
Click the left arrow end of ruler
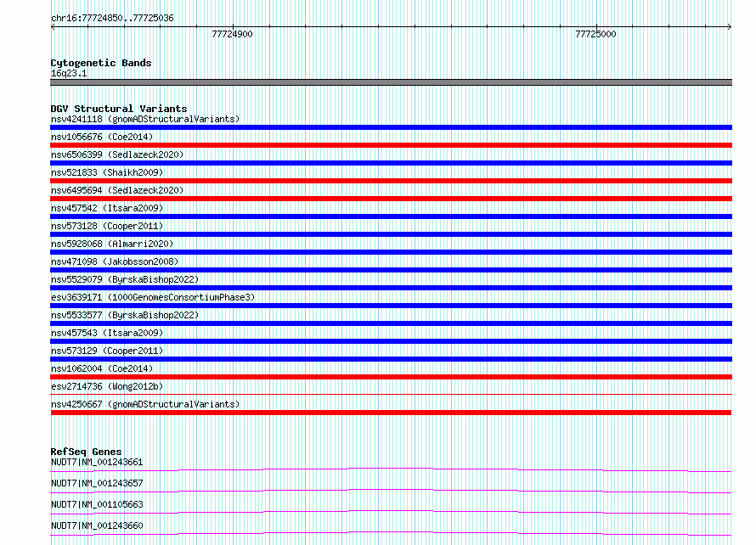tap(53, 27)
